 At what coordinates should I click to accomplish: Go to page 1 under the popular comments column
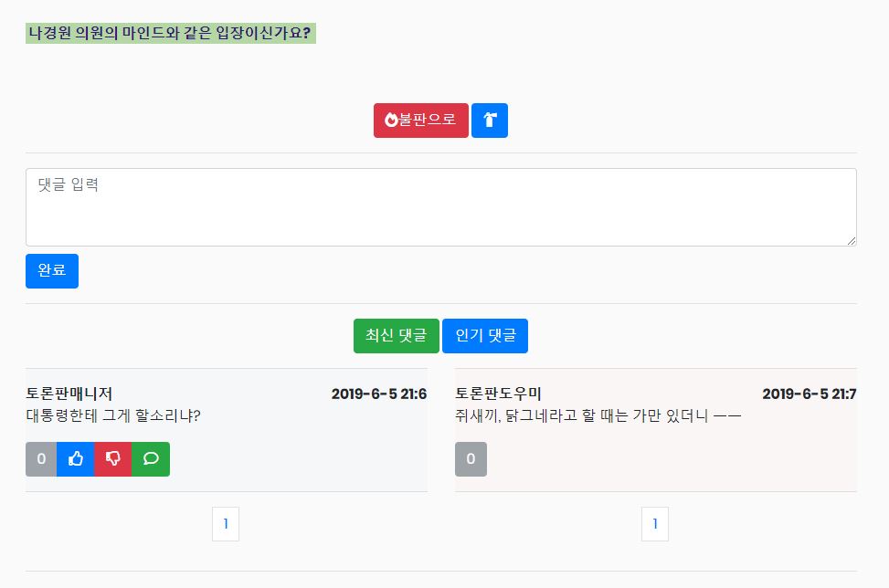point(654,523)
